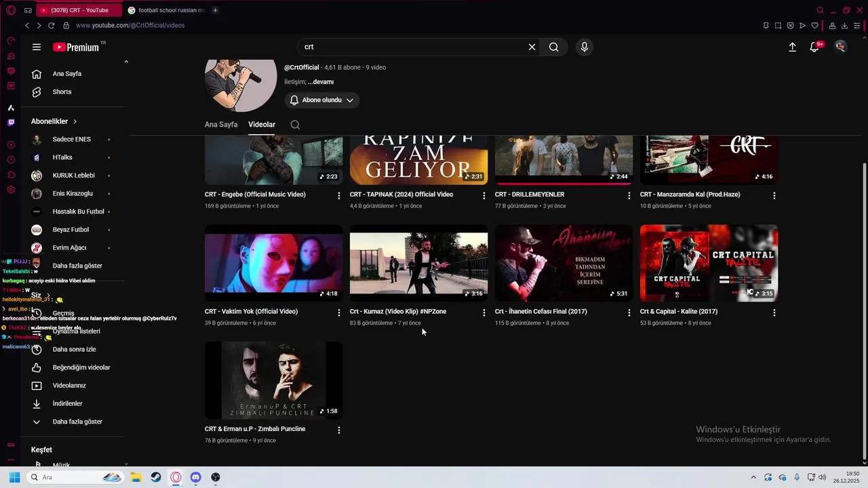Screen dimensions: 868x488
Task: Open the Opera sidebar player icon
Action: [11, 145]
